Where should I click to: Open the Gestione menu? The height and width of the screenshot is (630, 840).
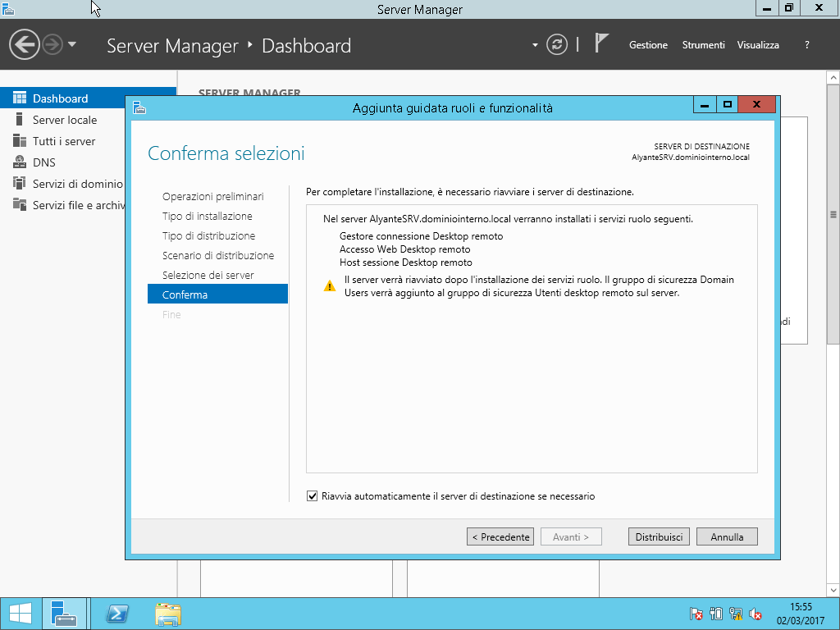pos(648,45)
